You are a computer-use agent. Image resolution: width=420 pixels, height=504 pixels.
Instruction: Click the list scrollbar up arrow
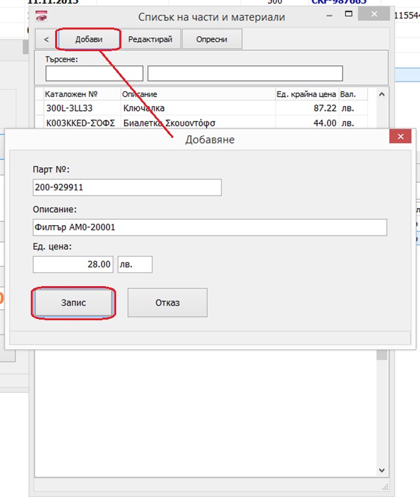(382, 94)
